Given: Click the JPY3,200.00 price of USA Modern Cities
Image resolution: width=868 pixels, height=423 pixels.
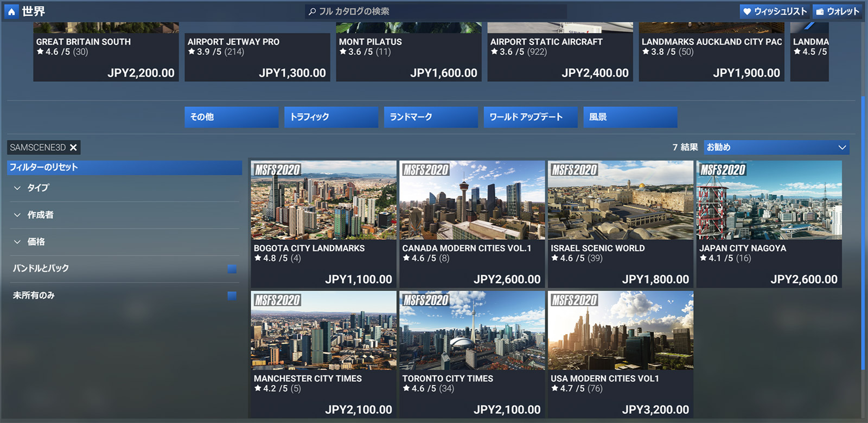Looking at the screenshot, I should (x=655, y=410).
